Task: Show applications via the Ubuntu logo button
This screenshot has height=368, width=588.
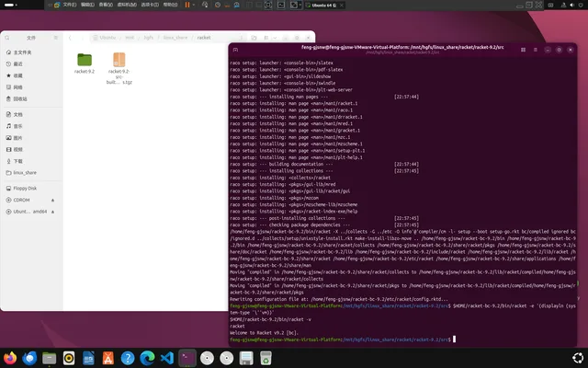Action: [578, 358]
